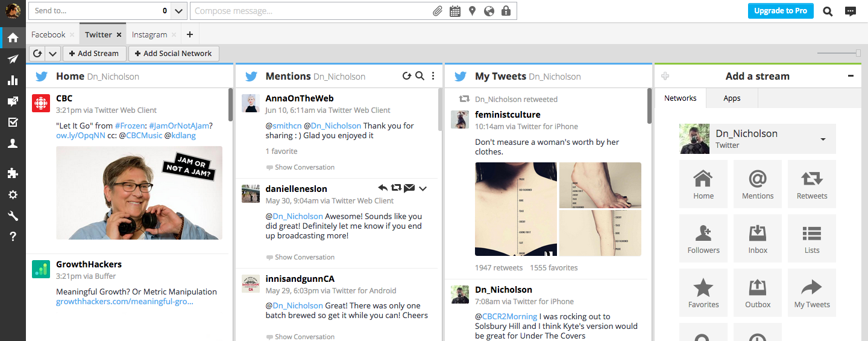Expand more actions chevron on danielleneslon tweet

[x=423, y=188]
